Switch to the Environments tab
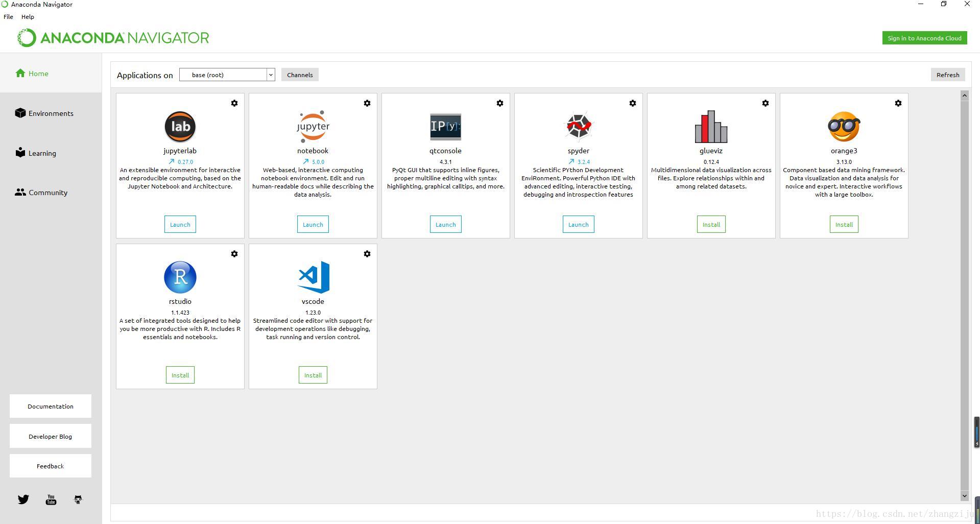Image resolution: width=980 pixels, height=524 pixels. point(51,113)
